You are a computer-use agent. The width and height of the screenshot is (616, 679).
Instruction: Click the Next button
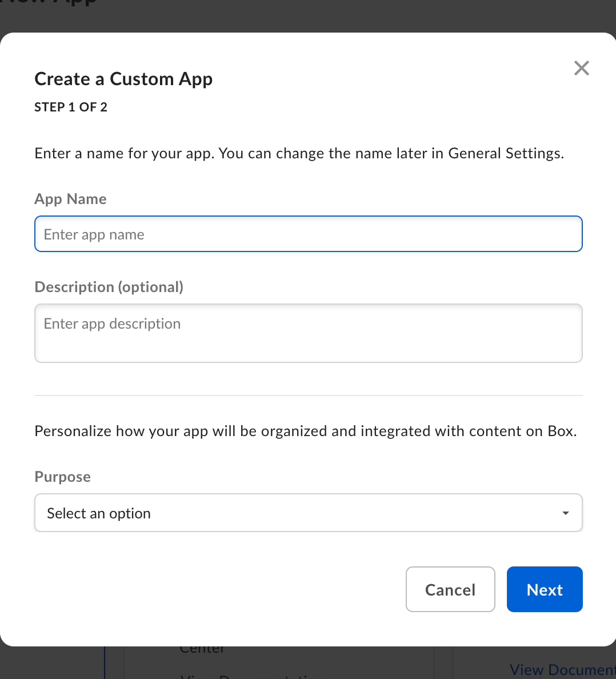pyautogui.click(x=544, y=589)
